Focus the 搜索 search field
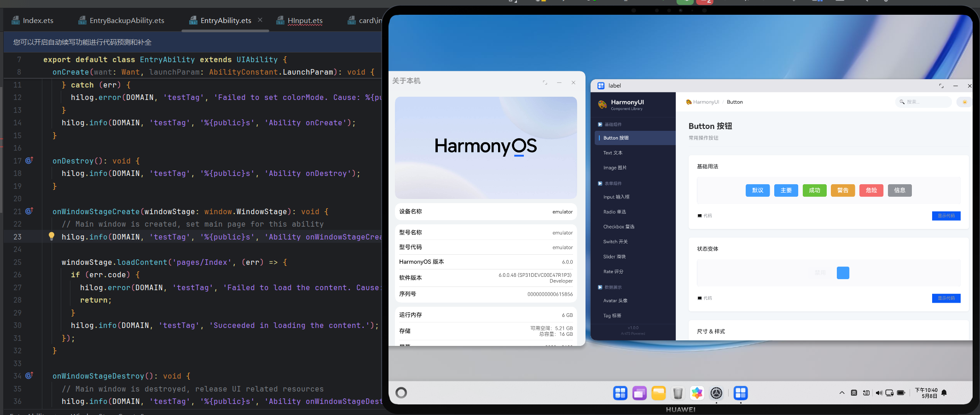 923,102
